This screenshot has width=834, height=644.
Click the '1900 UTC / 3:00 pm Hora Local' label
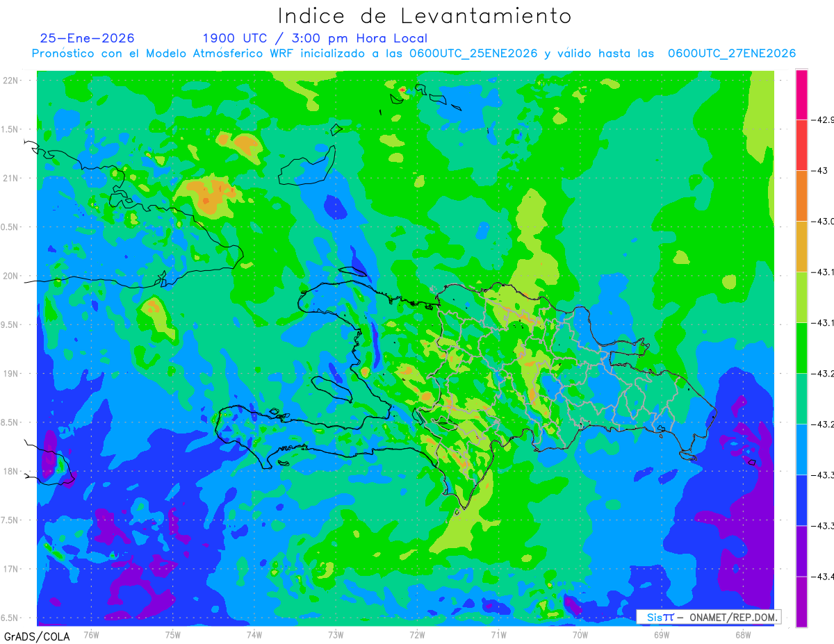point(315,39)
